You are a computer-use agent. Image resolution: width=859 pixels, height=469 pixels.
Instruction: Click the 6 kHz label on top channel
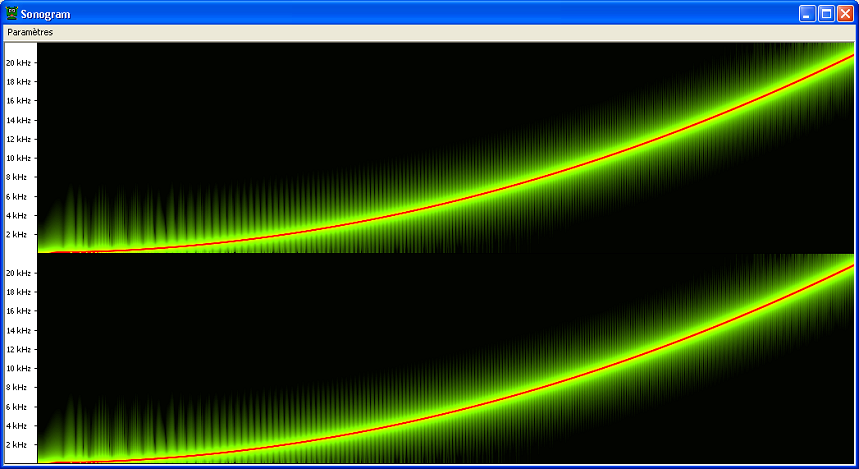[x=16, y=196]
